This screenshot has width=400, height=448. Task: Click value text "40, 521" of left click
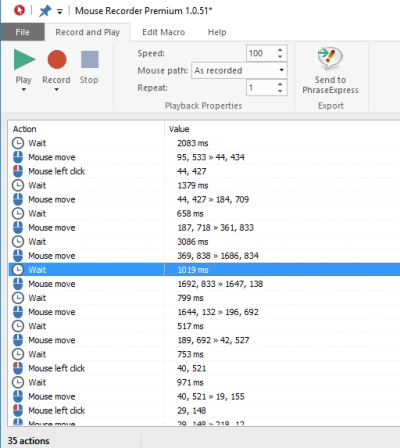pos(192,368)
